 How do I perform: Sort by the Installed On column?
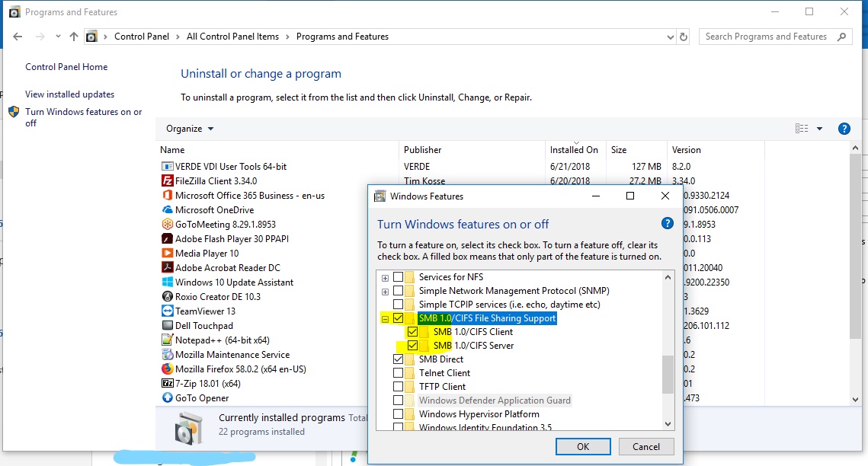click(x=575, y=150)
